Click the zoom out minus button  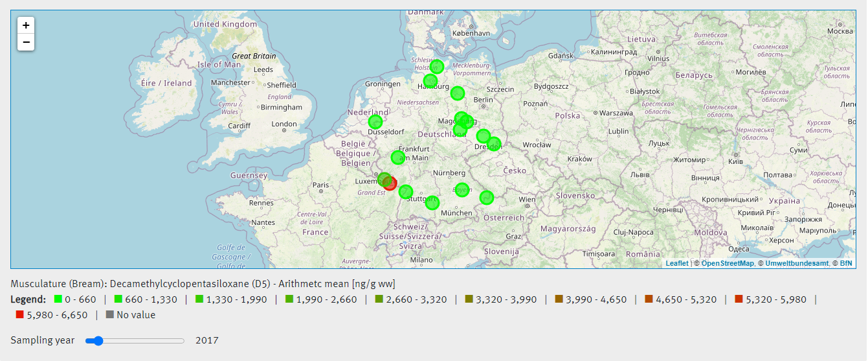(26, 42)
